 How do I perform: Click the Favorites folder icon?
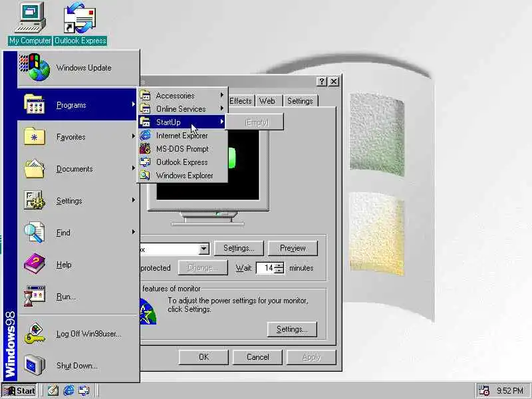35,136
